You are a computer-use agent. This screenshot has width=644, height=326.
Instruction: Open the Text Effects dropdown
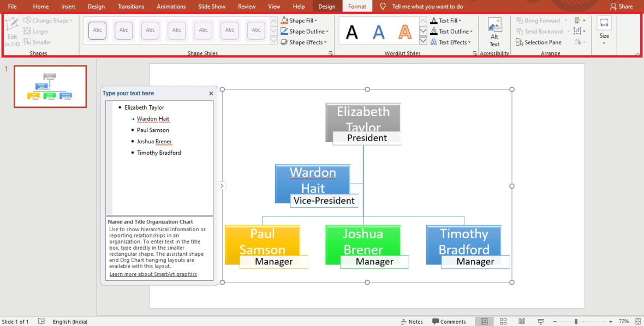click(469, 43)
